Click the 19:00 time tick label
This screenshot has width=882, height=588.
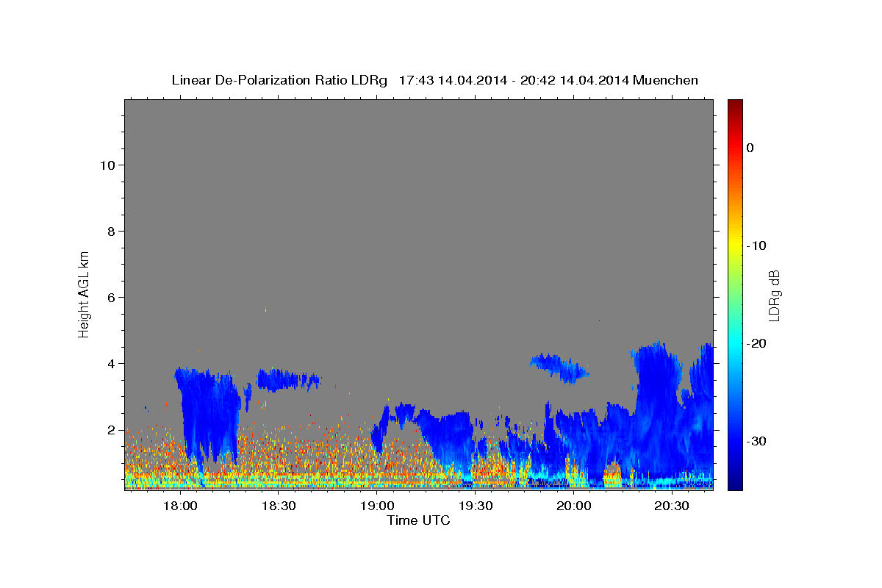point(376,506)
